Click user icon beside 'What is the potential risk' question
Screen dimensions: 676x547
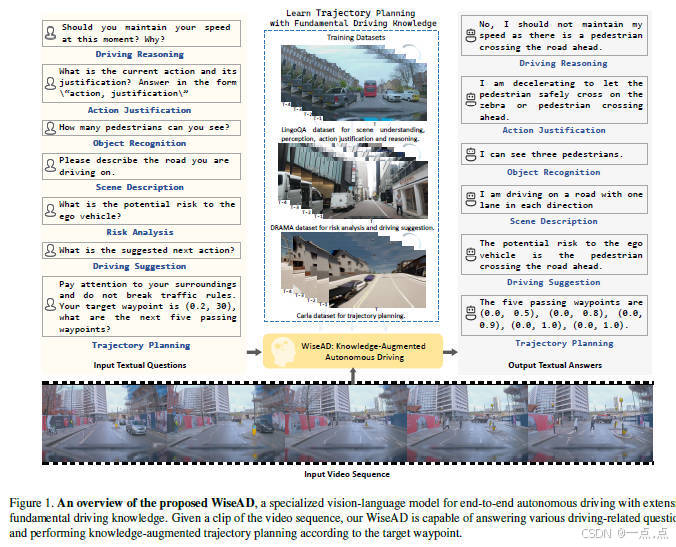50,210
